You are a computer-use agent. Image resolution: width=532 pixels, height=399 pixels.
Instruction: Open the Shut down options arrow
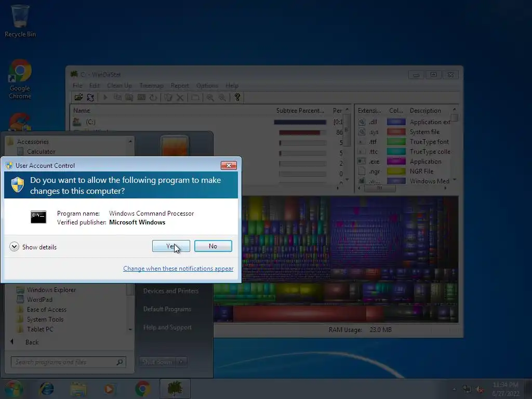click(x=181, y=362)
